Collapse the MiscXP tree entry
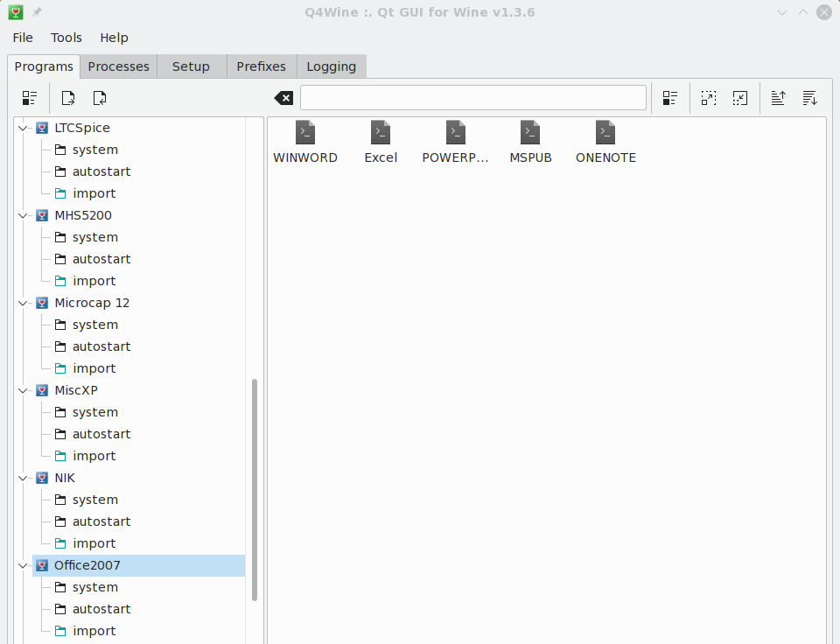Screen dimensions: 840x644 [23, 390]
